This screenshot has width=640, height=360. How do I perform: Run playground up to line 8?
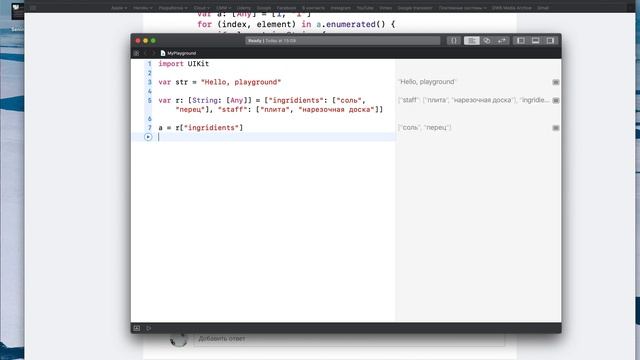click(148, 137)
